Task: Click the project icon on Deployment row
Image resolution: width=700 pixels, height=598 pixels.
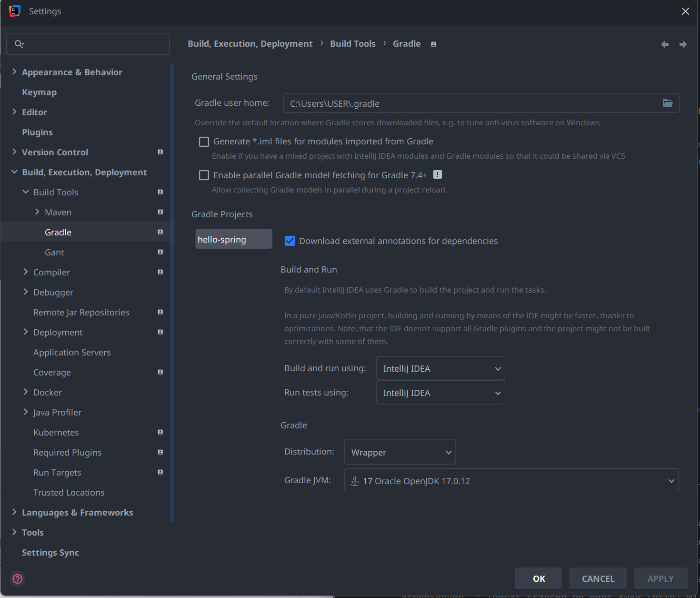Action: [x=160, y=332]
